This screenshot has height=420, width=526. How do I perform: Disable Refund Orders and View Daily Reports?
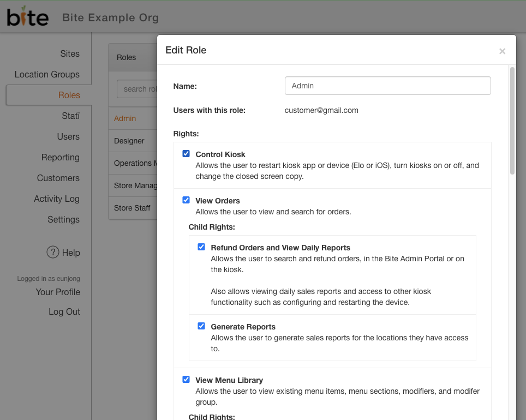coord(201,247)
